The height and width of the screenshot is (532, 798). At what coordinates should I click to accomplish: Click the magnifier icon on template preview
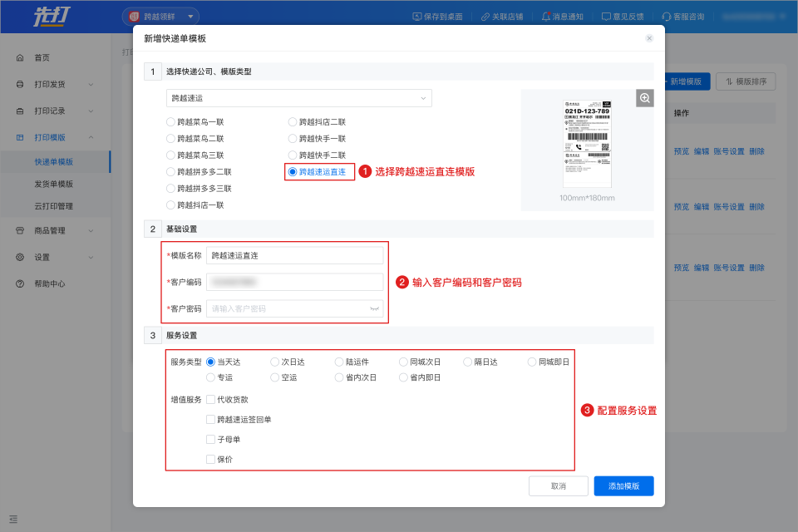point(645,98)
